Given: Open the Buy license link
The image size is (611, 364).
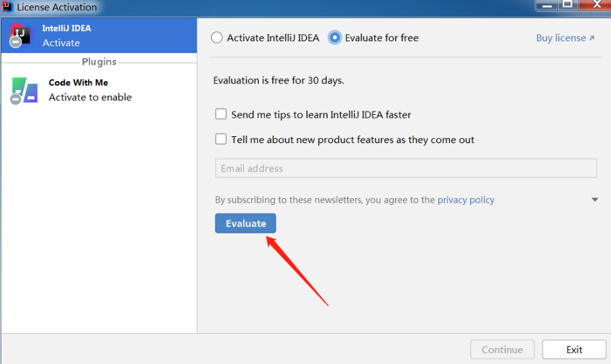Looking at the screenshot, I should [x=561, y=38].
